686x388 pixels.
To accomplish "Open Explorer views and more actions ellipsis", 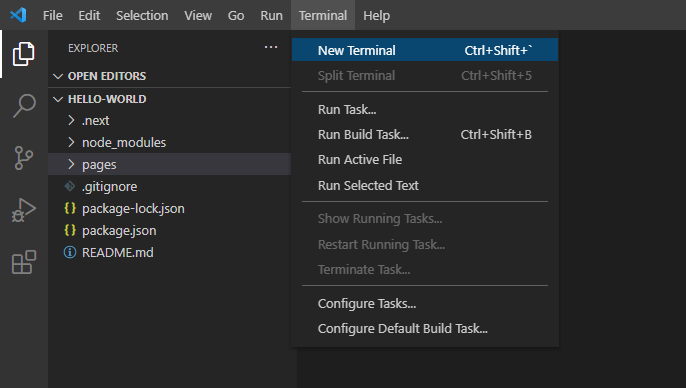I will [271, 47].
